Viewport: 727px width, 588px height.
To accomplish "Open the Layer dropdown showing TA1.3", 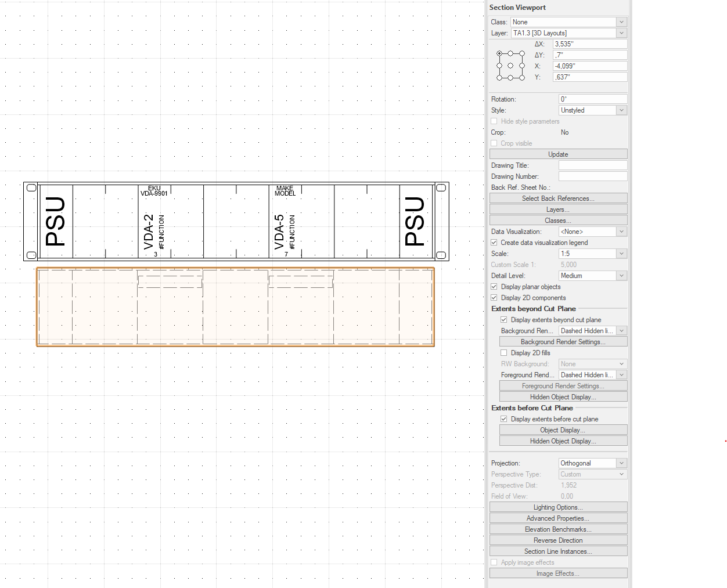I will [568, 33].
